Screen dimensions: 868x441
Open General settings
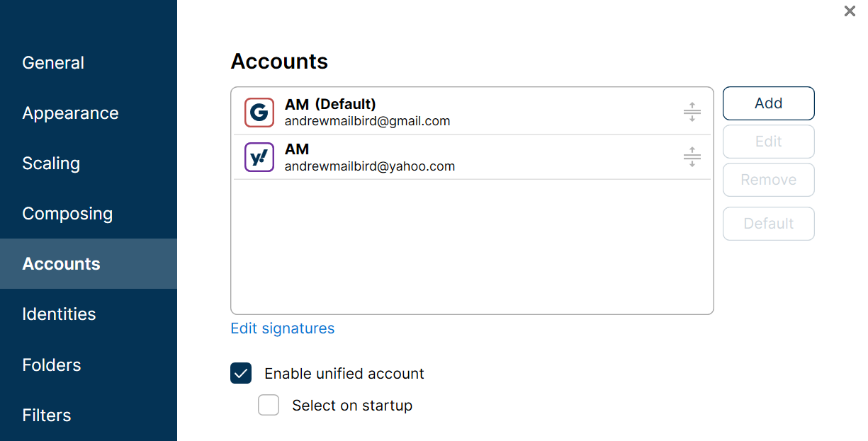click(x=52, y=62)
